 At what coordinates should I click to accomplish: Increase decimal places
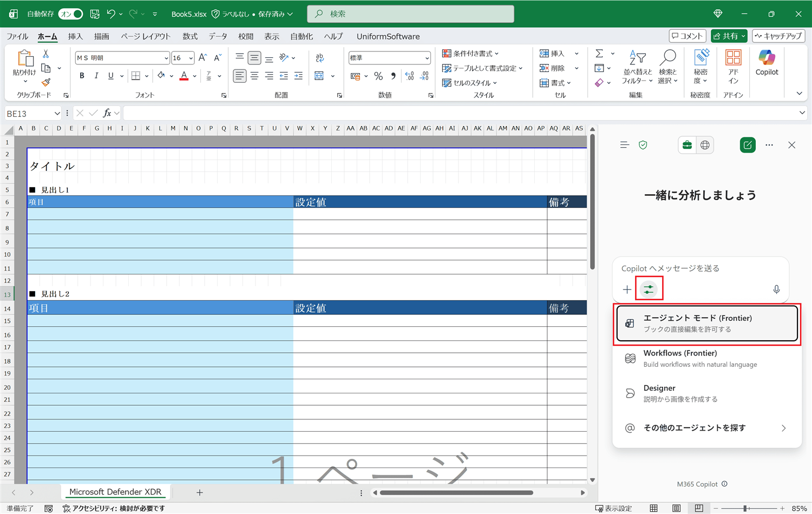pos(410,76)
